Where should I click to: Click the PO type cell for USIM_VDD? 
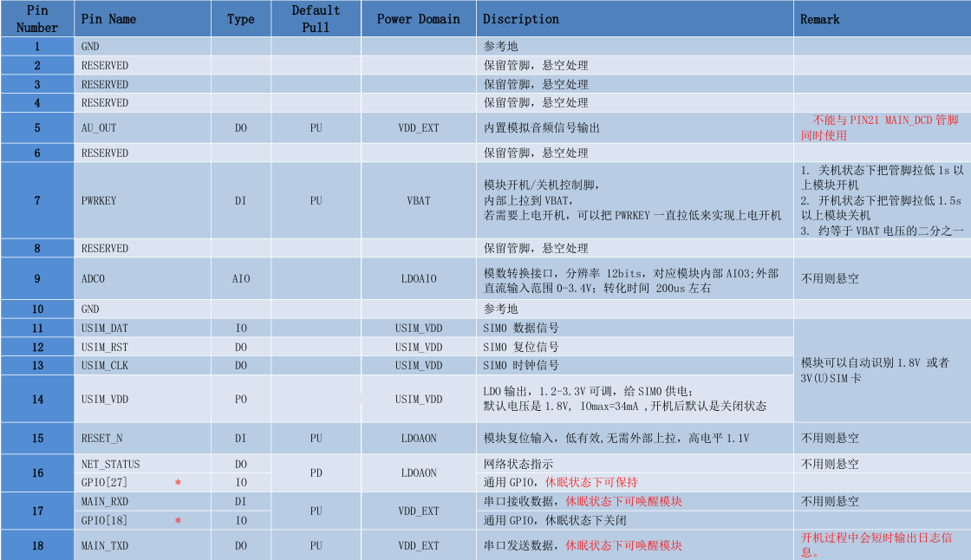click(241, 399)
